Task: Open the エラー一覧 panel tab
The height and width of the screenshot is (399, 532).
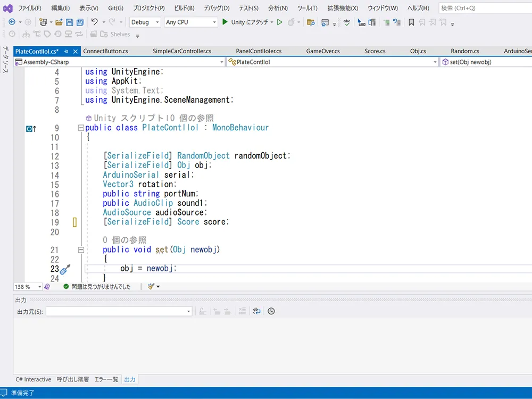Action: (106, 379)
